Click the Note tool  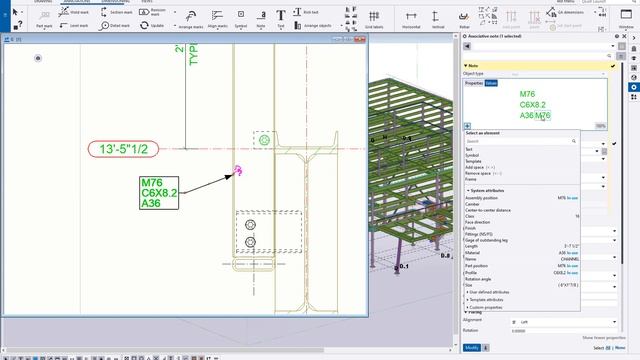[x=261, y=19]
